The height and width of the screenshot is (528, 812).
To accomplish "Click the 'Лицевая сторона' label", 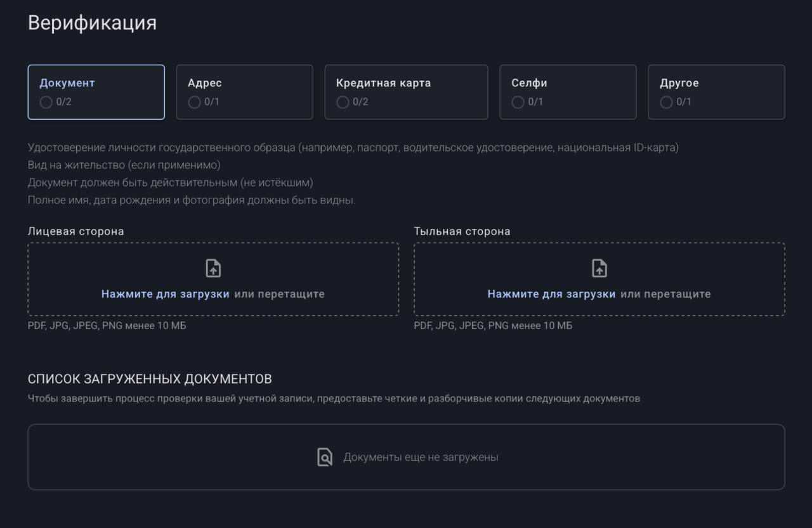I will (76, 231).
